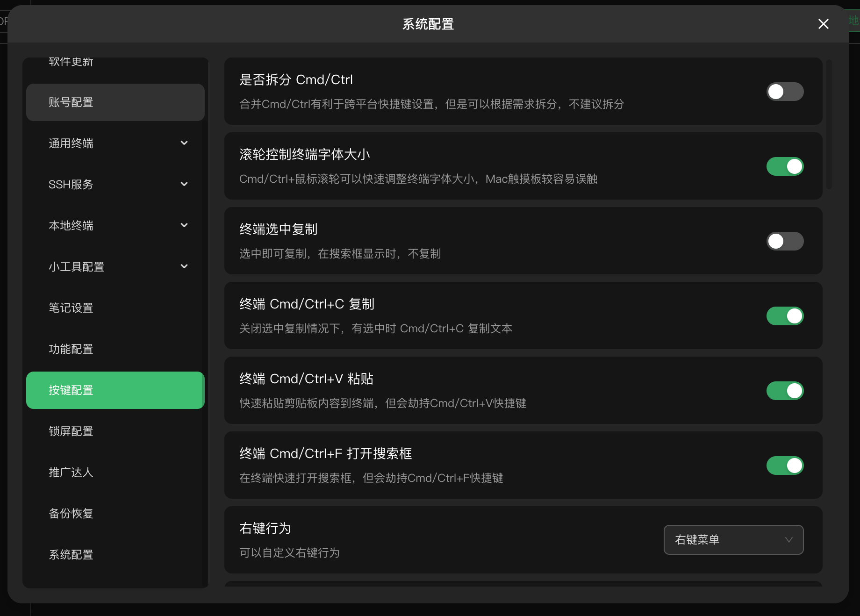This screenshot has height=616, width=860.
Task: Expand the 本地终端 section
Action: 115,225
